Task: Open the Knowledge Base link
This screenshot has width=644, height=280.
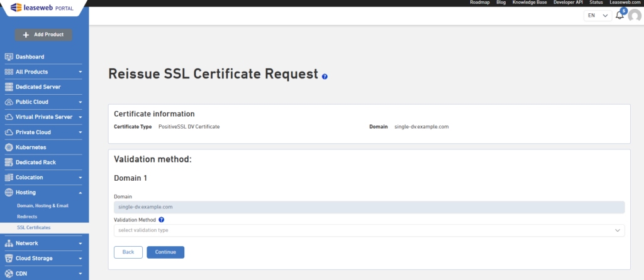Action: click(530, 3)
